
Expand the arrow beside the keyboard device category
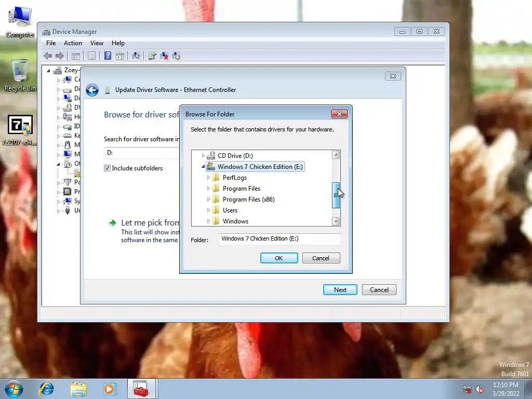pos(58,136)
